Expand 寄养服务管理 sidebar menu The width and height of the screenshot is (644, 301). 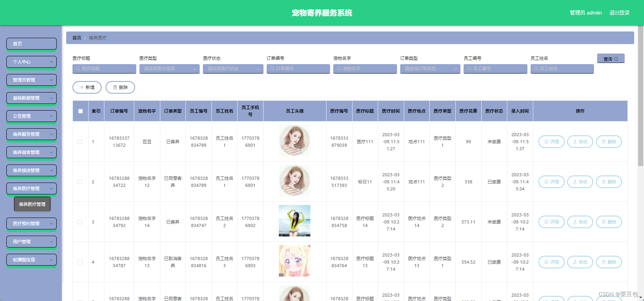click(32, 134)
